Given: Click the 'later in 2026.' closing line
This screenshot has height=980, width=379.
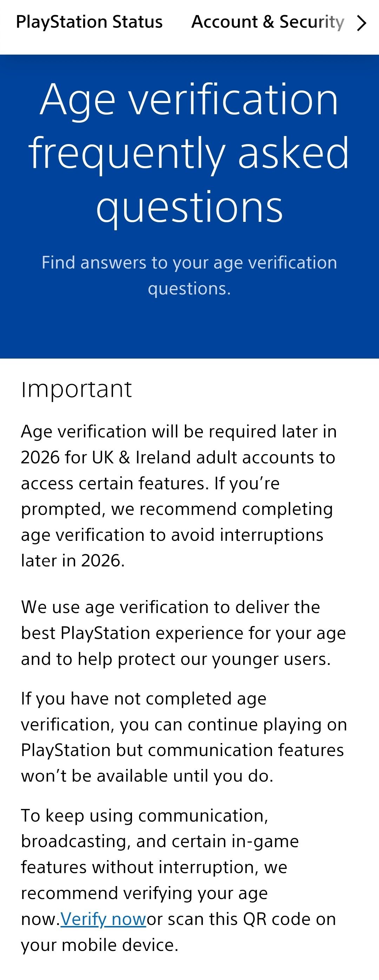Looking at the screenshot, I should [x=73, y=560].
